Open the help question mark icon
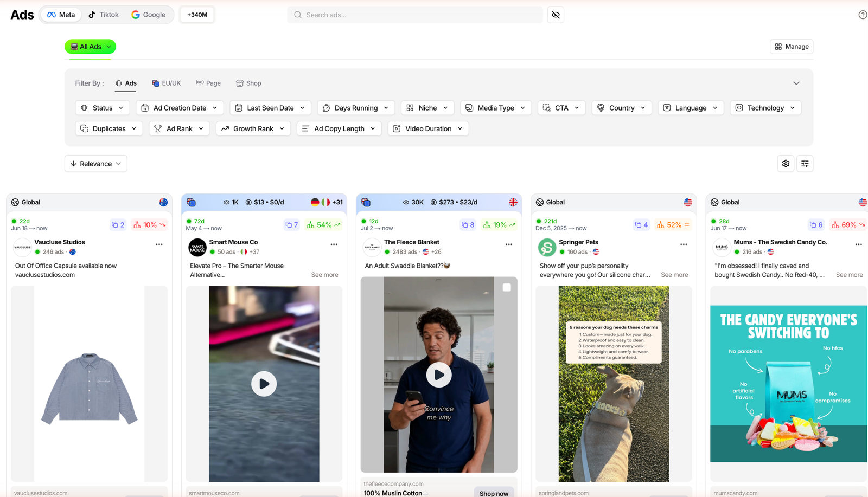Image resolution: width=868 pixels, height=497 pixels. (863, 15)
